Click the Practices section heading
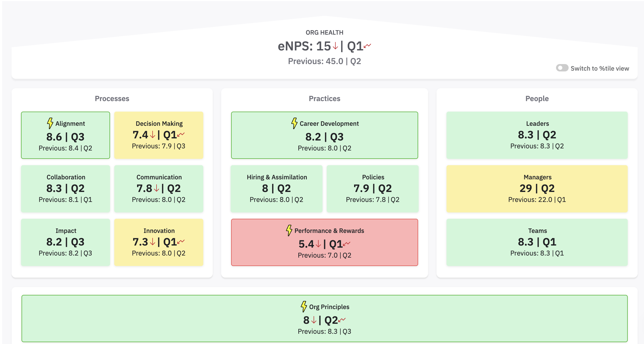 tap(324, 98)
